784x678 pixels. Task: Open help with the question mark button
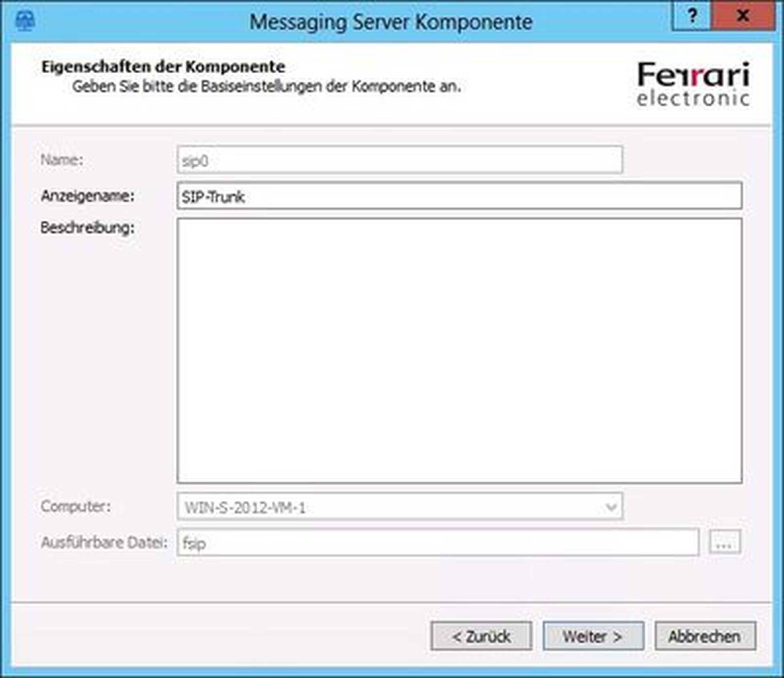(692, 16)
